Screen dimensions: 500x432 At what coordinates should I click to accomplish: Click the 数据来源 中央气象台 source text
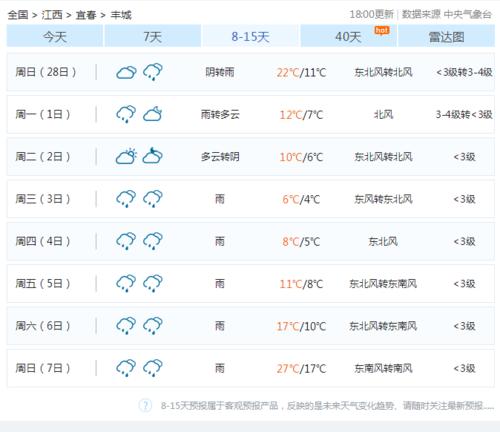click(x=447, y=14)
